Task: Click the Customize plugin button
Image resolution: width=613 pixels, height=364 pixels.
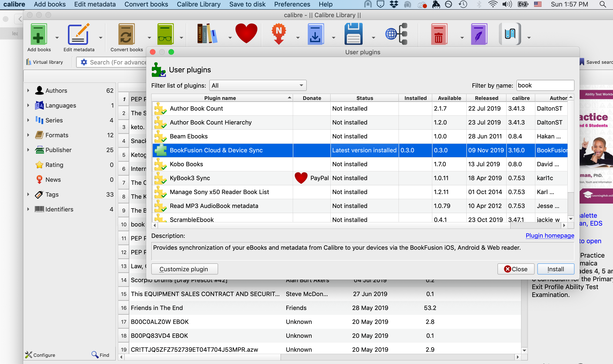Action: point(184,269)
